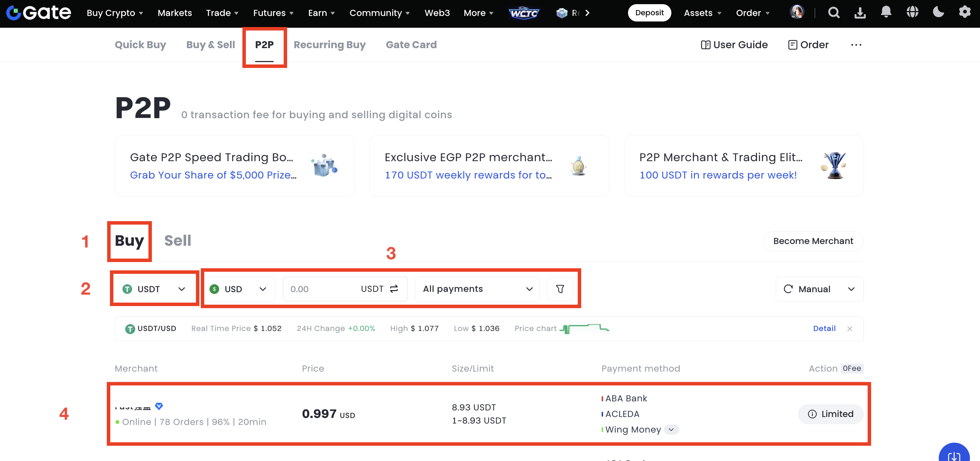Click the download app icon

860,13
